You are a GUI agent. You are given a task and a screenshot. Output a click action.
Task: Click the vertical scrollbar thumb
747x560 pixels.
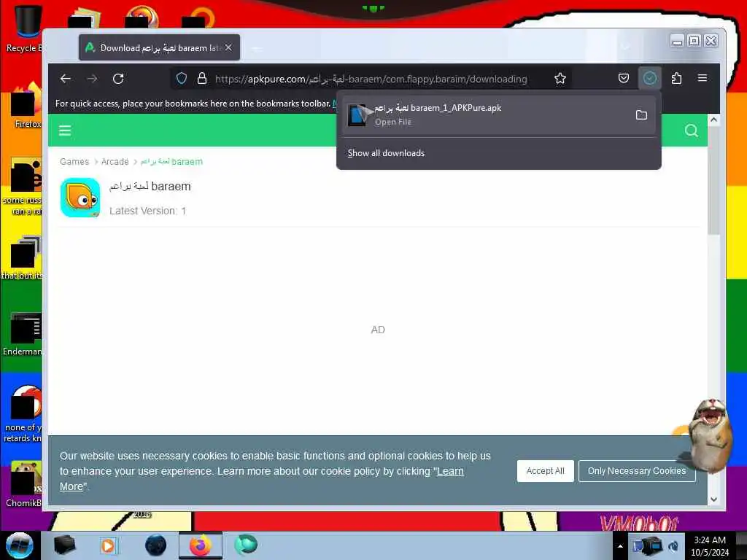(713, 181)
